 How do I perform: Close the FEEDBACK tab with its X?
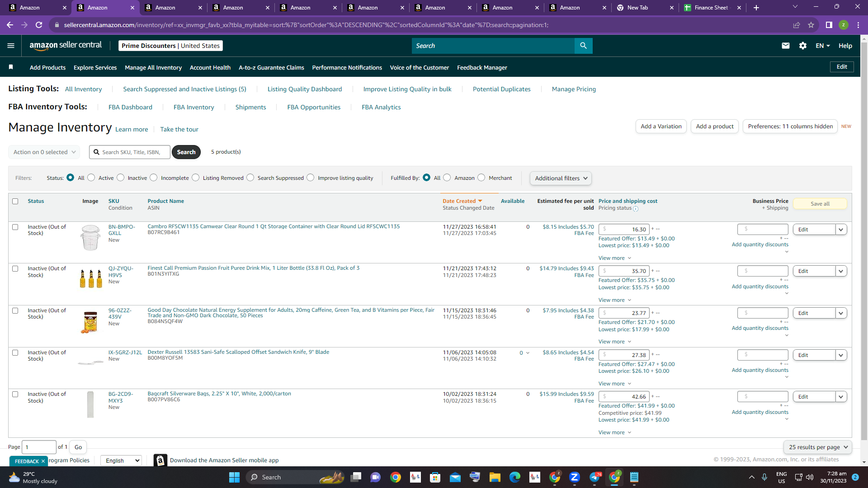coord(43,461)
